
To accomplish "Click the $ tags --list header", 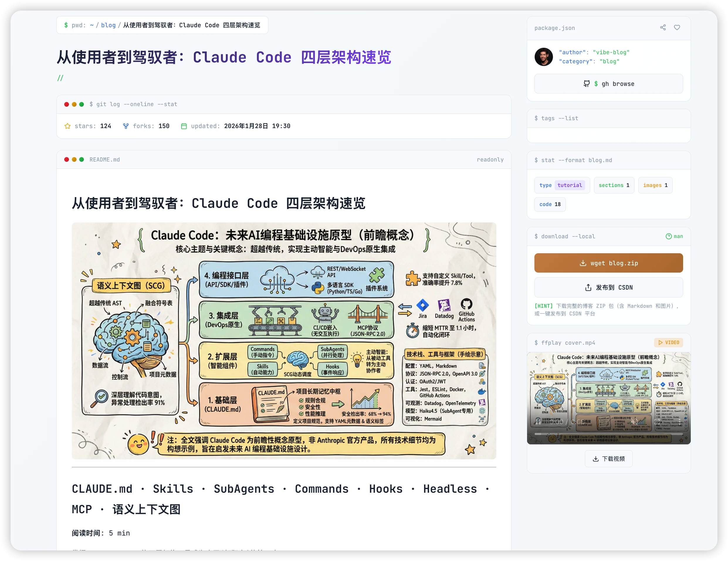I will 556,118.
